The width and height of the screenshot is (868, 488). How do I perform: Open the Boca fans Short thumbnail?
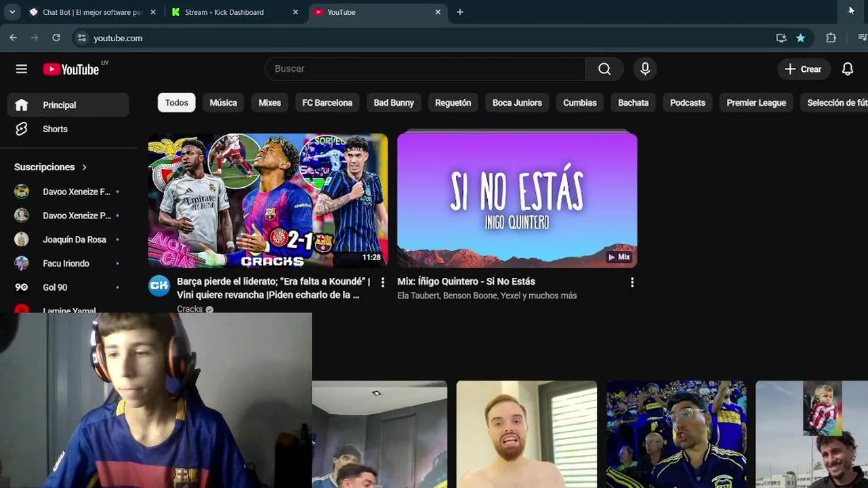(x=676, y=434)
